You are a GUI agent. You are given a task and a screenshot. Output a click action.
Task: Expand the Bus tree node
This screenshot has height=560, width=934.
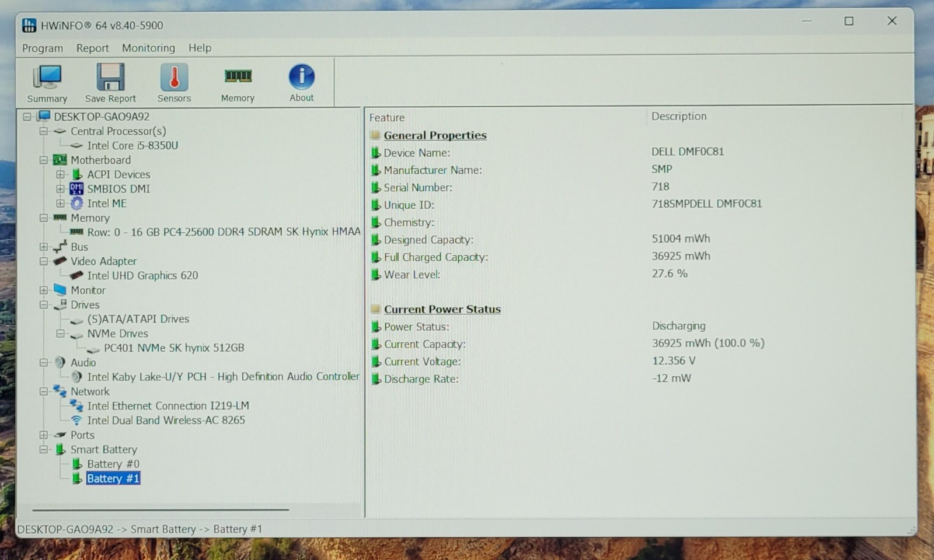tap(44, 247)
